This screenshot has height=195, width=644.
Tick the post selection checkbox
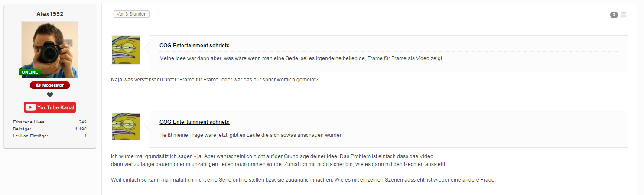tap(624, 15)
